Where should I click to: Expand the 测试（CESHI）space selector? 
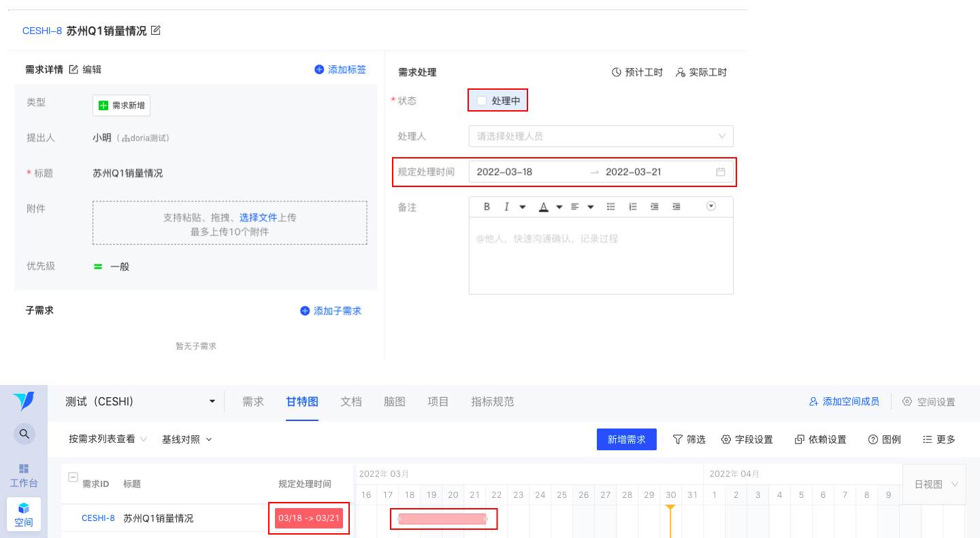[141, 402]
